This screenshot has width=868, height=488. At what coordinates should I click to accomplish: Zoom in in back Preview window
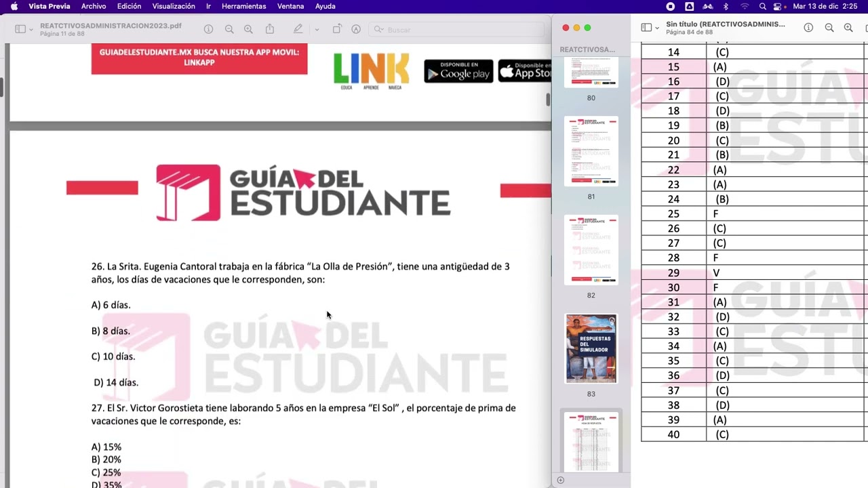point(248,29)
